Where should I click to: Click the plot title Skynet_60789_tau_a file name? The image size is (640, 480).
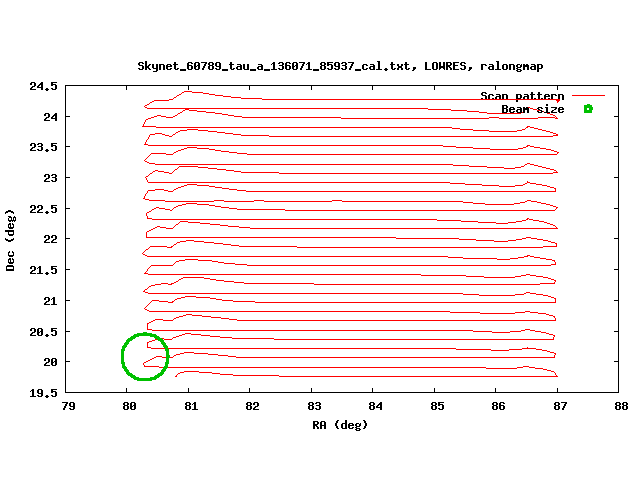pos(273,66)
